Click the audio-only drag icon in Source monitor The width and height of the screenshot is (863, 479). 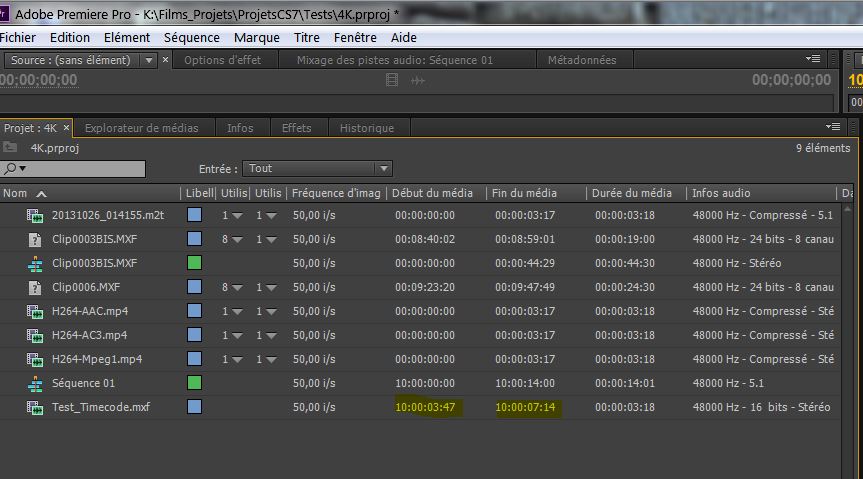pos(418,80)
